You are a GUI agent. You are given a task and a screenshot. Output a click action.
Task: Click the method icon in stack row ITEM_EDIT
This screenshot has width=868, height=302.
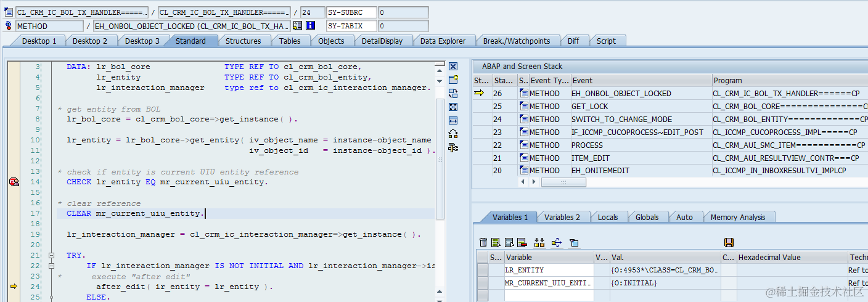tap(523, 158)
